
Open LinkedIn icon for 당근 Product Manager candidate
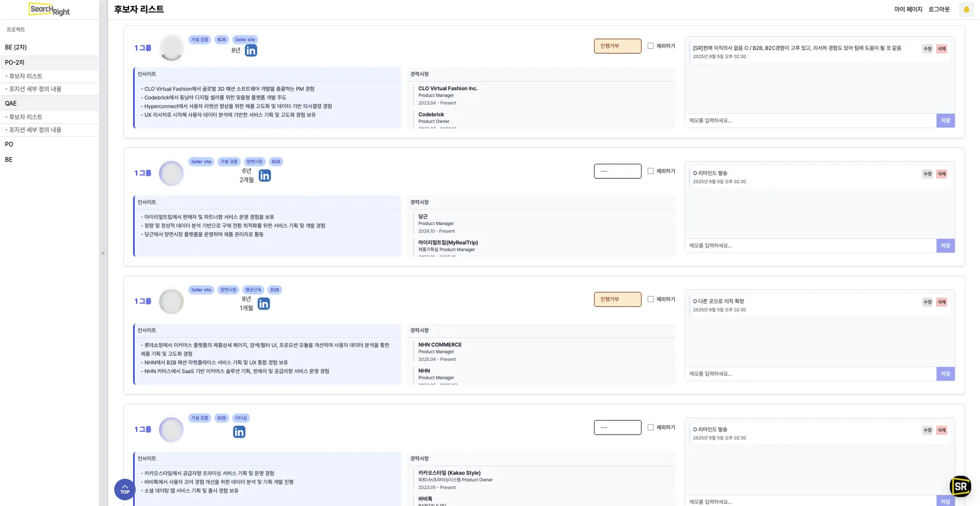point(264,176)
